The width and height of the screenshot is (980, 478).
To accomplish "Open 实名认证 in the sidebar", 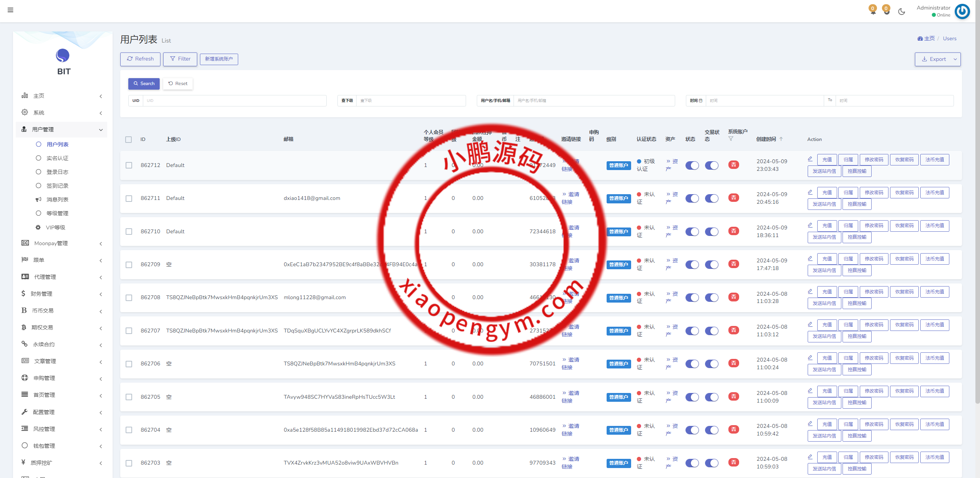I will coord(57,158).
